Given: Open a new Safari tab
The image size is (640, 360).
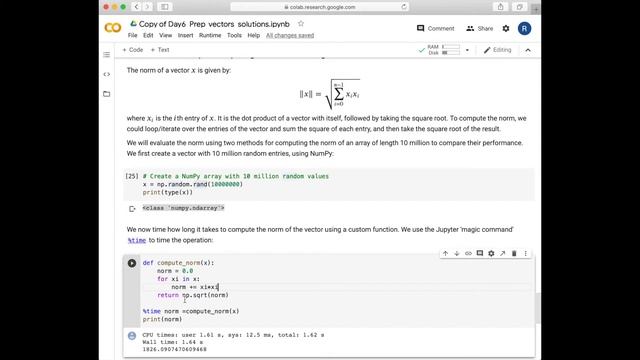Looking at the screenshot, I should point(536,8).
